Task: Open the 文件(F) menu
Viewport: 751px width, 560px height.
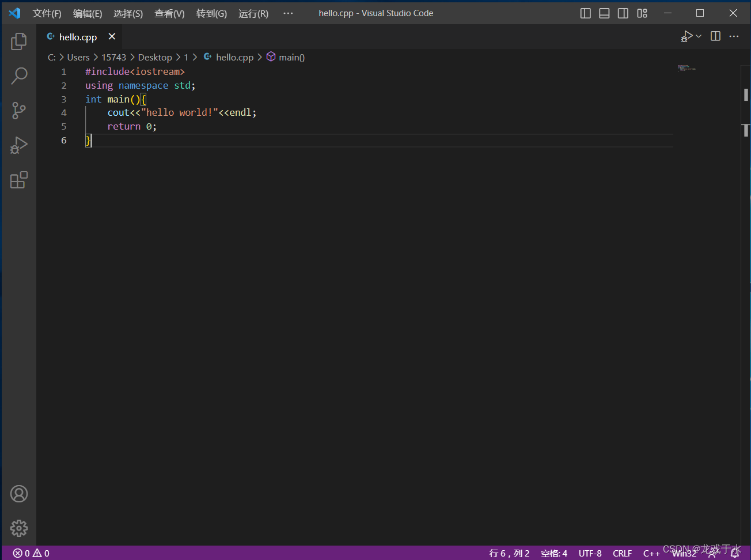Action: pyautogui.click(x=47, y=13)
